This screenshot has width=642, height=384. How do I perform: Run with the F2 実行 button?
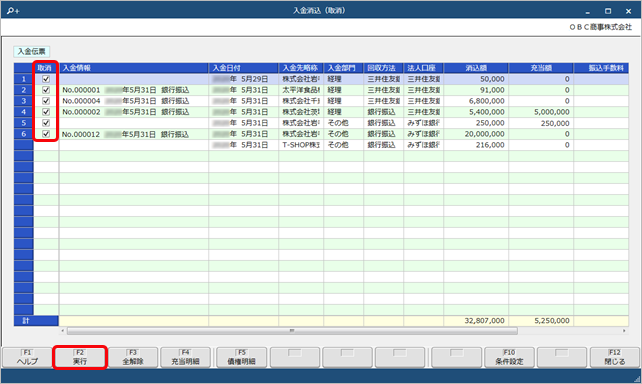tap(80, 357)
